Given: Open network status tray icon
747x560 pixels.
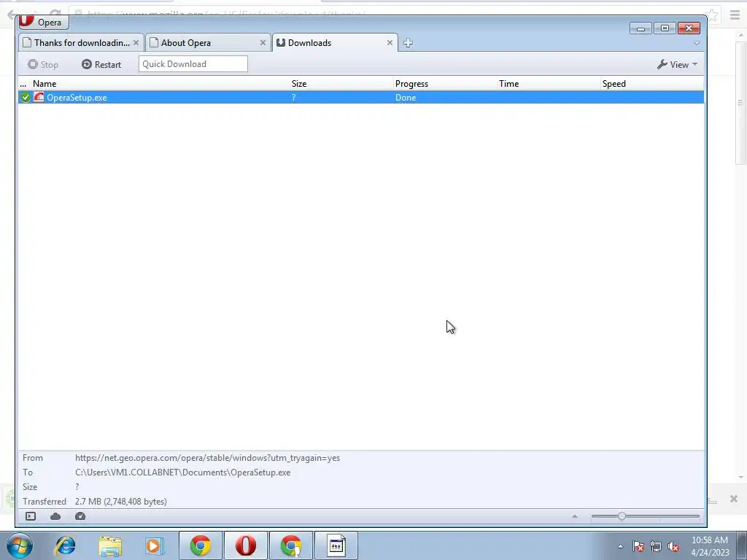Looking at the screenshot, I should 656,546.
